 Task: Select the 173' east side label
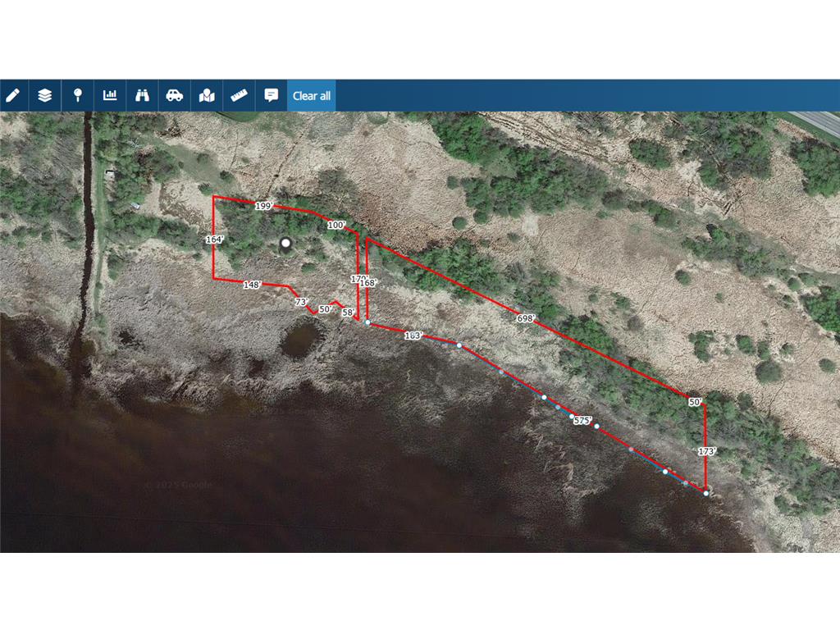tap(706, 452)
